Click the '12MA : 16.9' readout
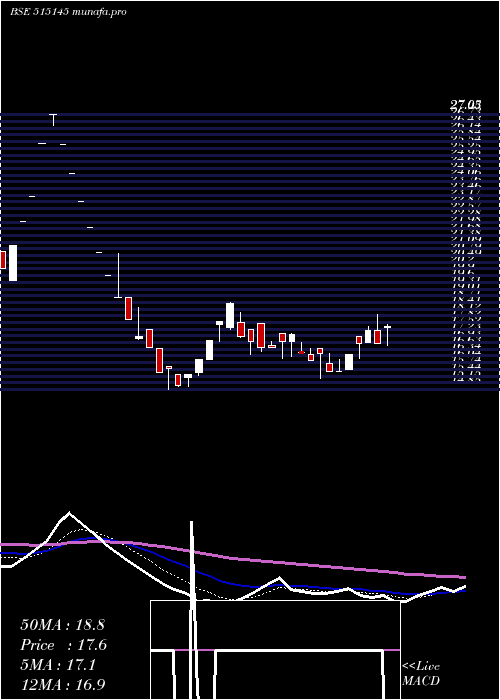Image resolution: width=500 pixels, height=700 pixels. [63, 685]
